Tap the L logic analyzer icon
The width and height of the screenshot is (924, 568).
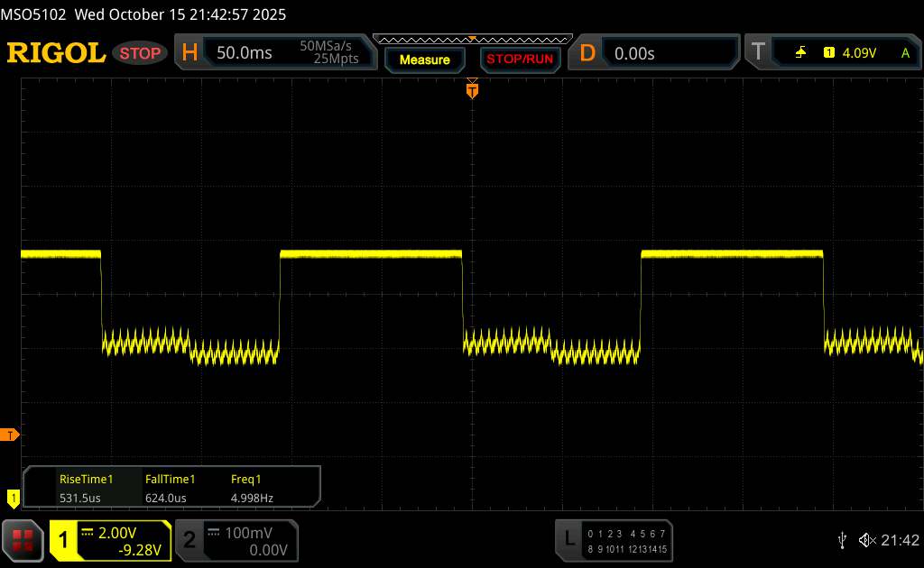pyautogui.click(x=568, y=539)
